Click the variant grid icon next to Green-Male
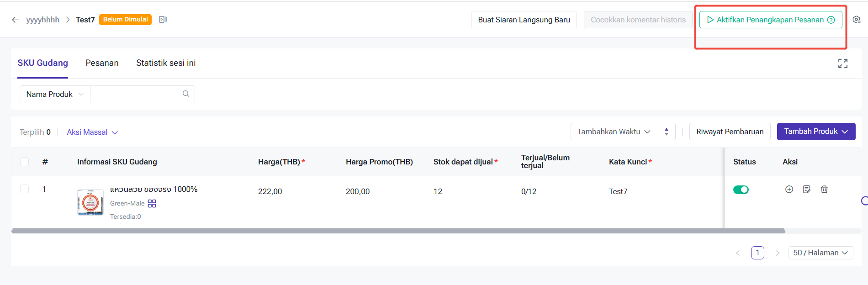 point(152,203)
